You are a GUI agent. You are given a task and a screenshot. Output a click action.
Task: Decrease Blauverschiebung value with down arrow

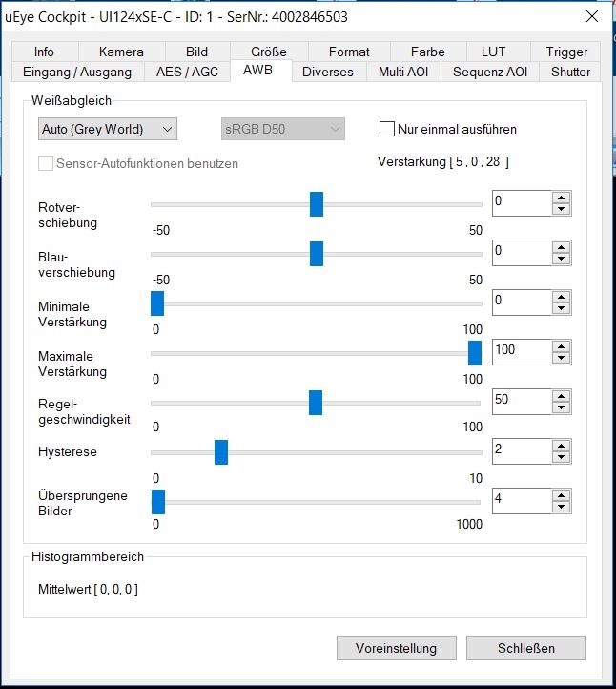tap(562, 259)
